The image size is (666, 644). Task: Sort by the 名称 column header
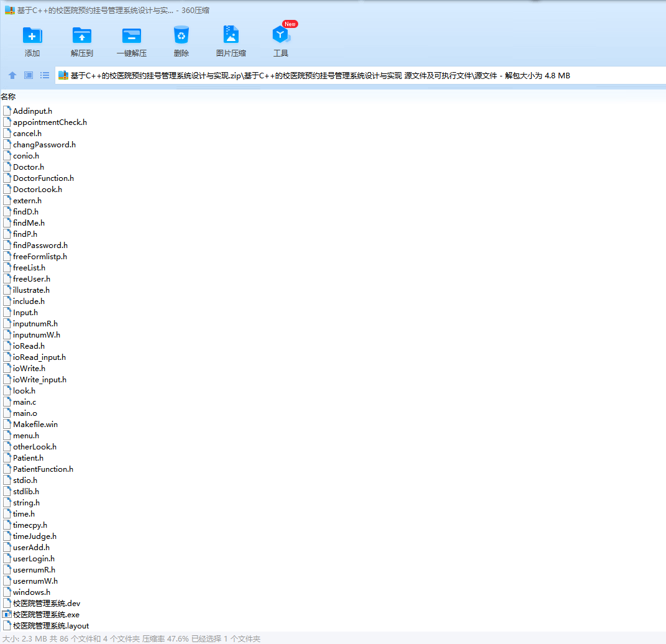tap(8, 97)
